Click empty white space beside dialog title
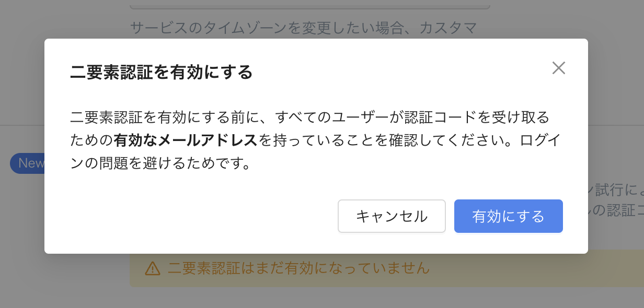Screen dimensions: 644x308 coord(397,73)
